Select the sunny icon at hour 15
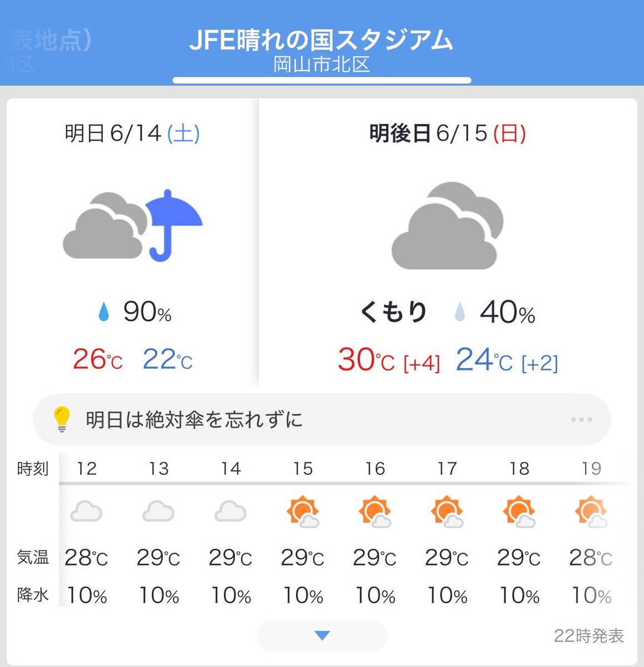This screenshot has width=644, height=667. pyautogui.click(x=303, y=511)
